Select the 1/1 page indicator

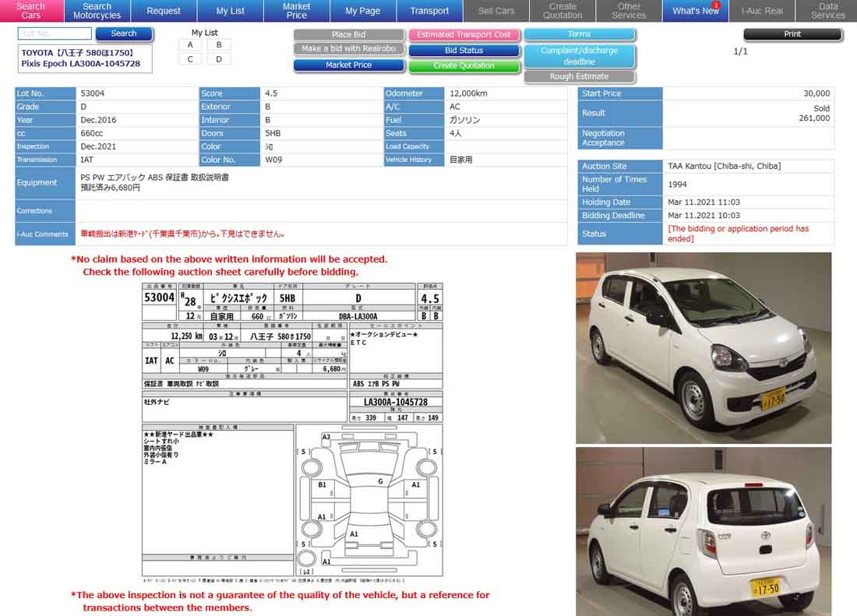pos(741,51)
